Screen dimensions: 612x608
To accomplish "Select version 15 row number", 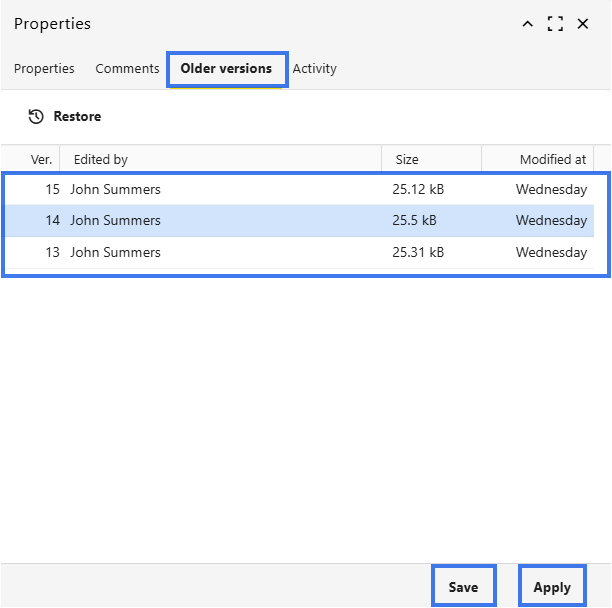I will tap(52, 190).
